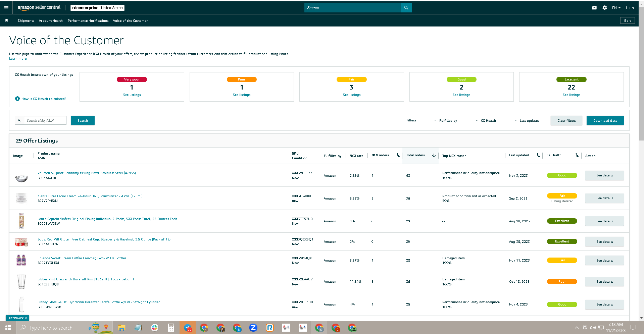644x334 pixels.
Task: Sort by NCX orders arrows
Action: coord(398,155)
